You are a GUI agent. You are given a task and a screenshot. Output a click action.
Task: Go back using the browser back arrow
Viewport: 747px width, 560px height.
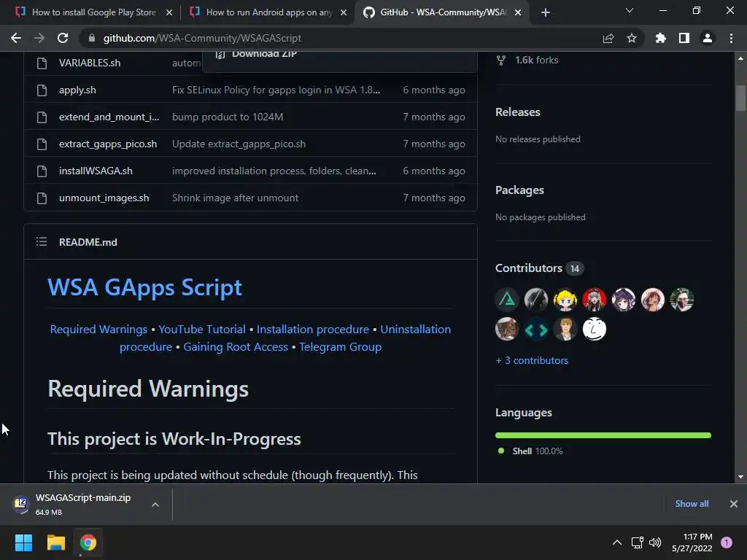point(16,38)
